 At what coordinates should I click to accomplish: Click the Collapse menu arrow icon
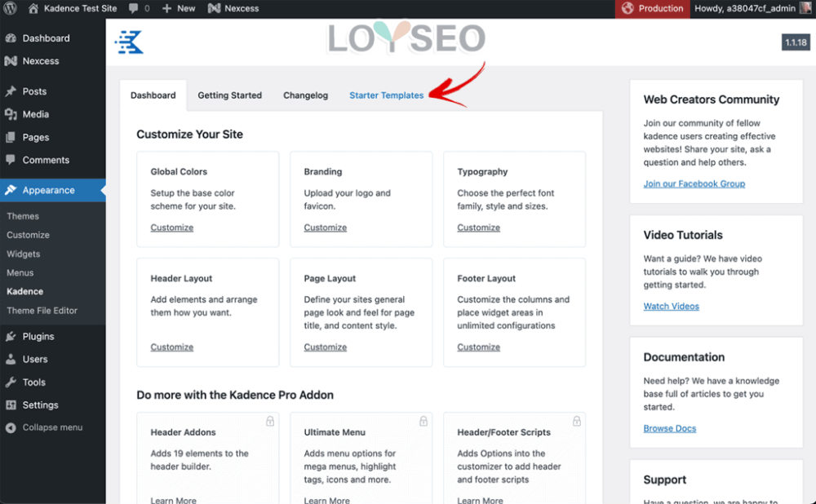coord(11,427)
